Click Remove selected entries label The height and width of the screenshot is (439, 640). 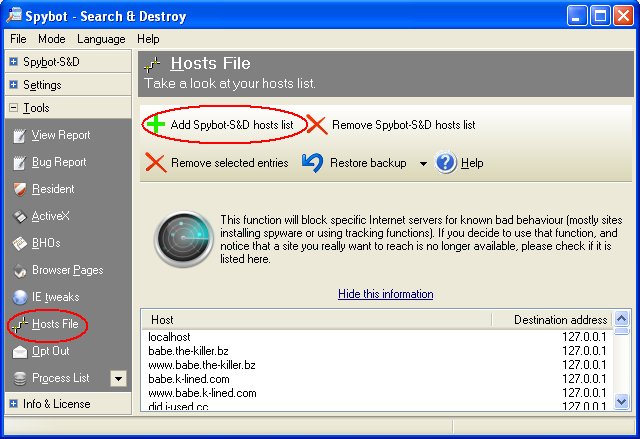click(229, 163)
